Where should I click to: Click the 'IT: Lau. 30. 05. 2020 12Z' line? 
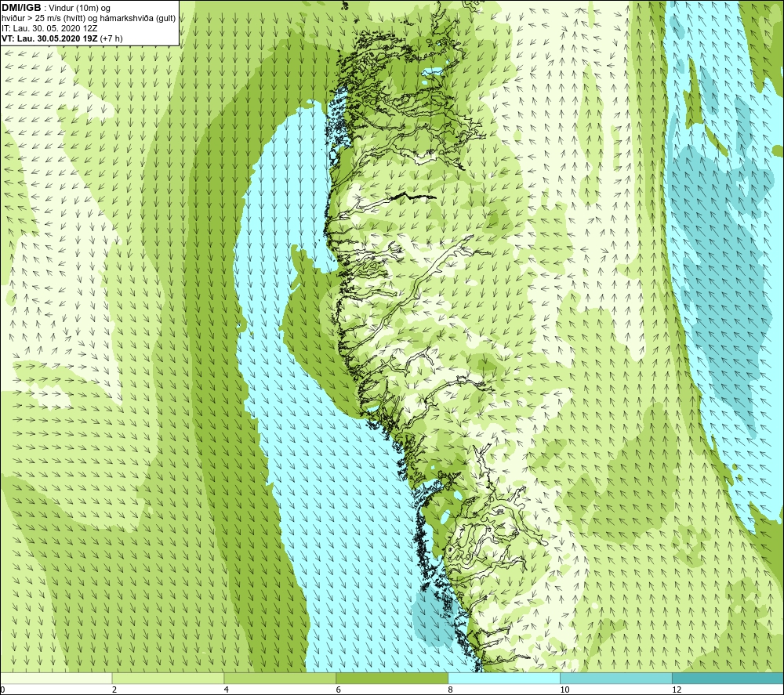point(49,28)
